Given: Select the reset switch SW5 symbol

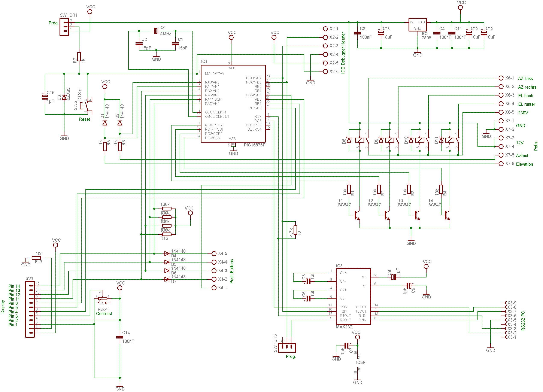Looking at the screenshot, I should (86, 106).
